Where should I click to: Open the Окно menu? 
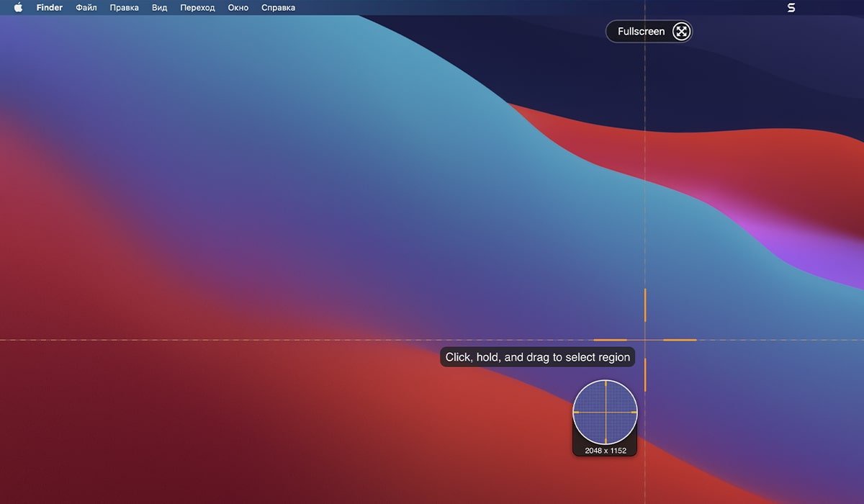[x=238, y=8]
